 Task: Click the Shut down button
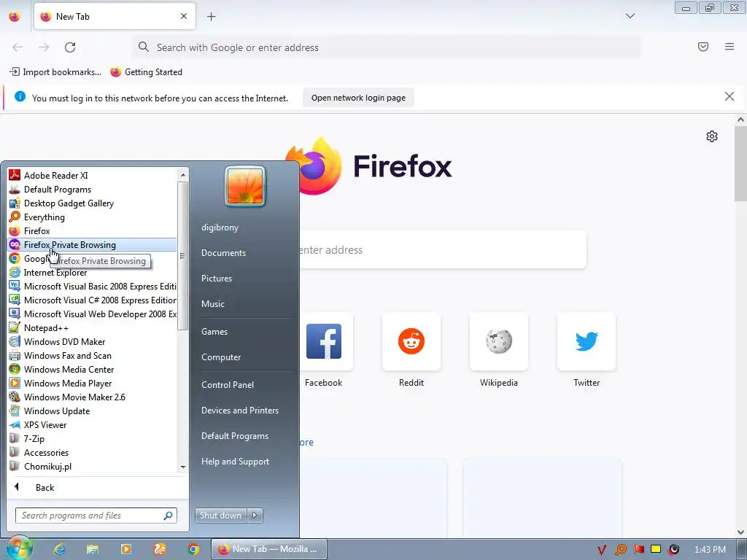click(x=221, y=516)
